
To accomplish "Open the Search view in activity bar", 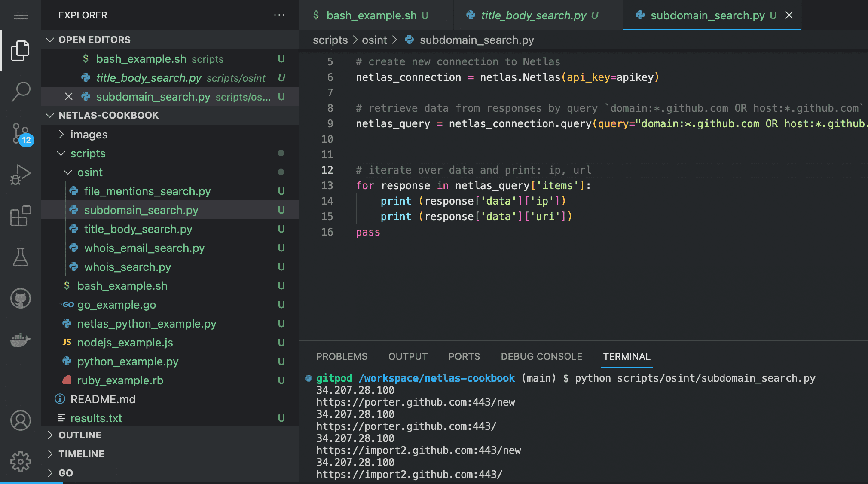I will pyautogui.click(x=20, y=92).
